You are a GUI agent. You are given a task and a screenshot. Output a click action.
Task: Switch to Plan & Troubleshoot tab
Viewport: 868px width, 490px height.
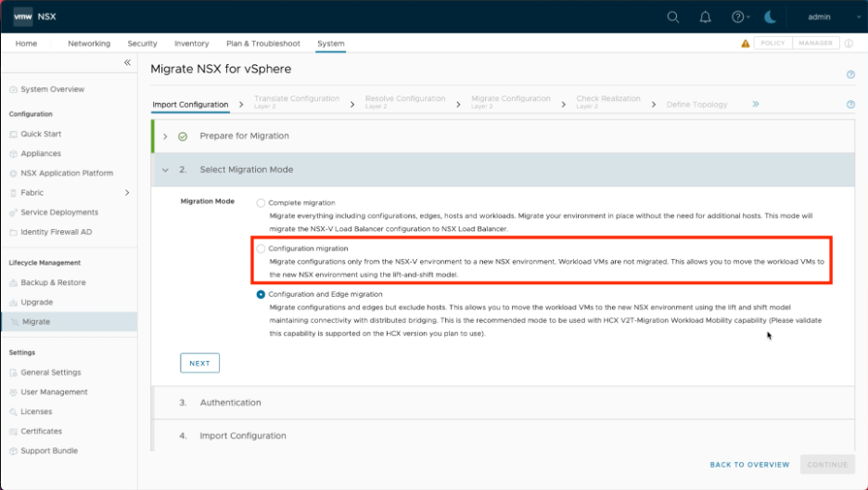coord(263,44)
